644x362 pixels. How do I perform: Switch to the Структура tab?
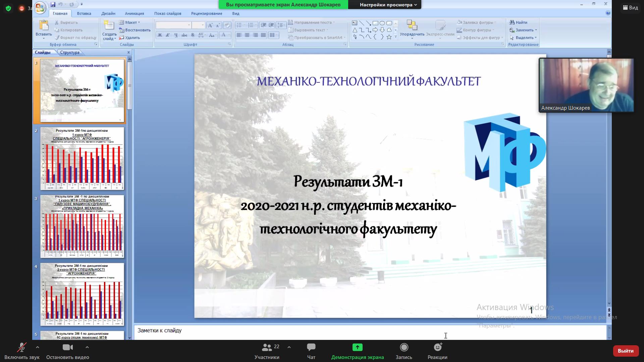coord(70,52)
